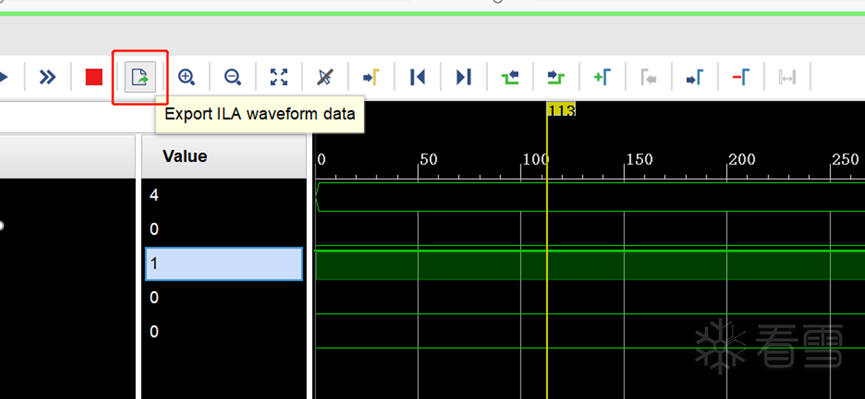This screenshot has width=865, height=399.
Task: Click the ruler at tick 50
Action: point(429,160)
